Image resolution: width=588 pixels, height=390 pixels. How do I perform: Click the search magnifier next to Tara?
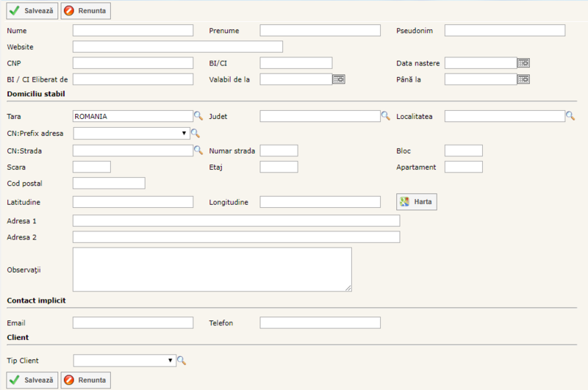pos(198,116)
